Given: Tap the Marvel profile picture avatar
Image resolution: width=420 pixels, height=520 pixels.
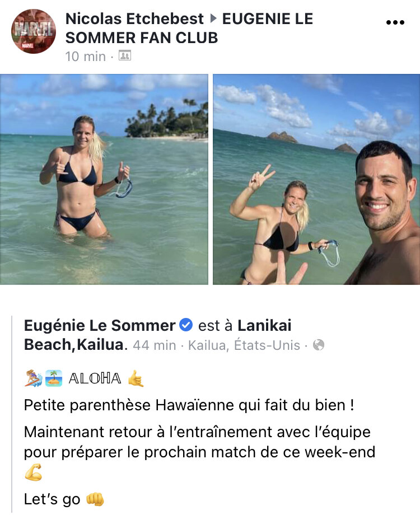Looking at the screenshot, I should (34, 31).
